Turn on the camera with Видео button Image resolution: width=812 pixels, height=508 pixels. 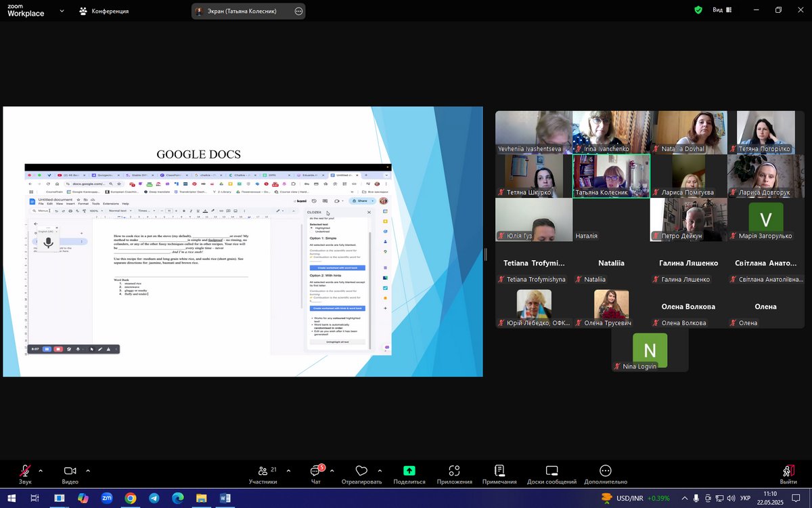pyautogui.click(x=70, y=474)
